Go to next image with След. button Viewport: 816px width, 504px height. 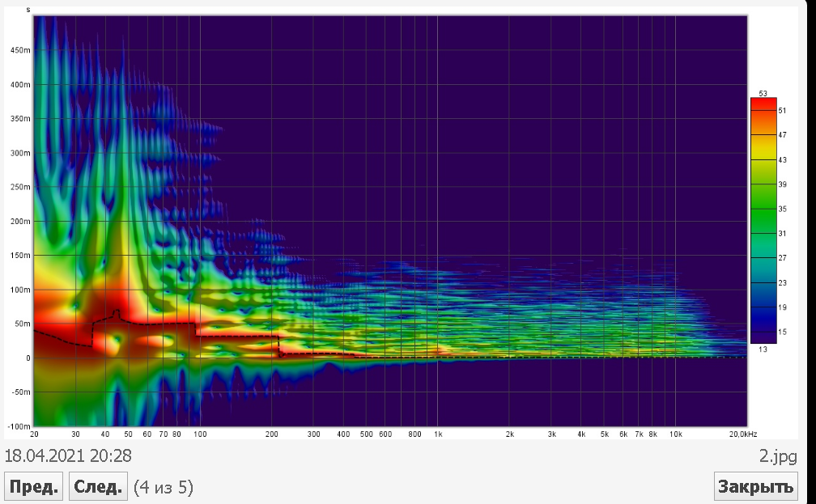(x=98, y=486)
